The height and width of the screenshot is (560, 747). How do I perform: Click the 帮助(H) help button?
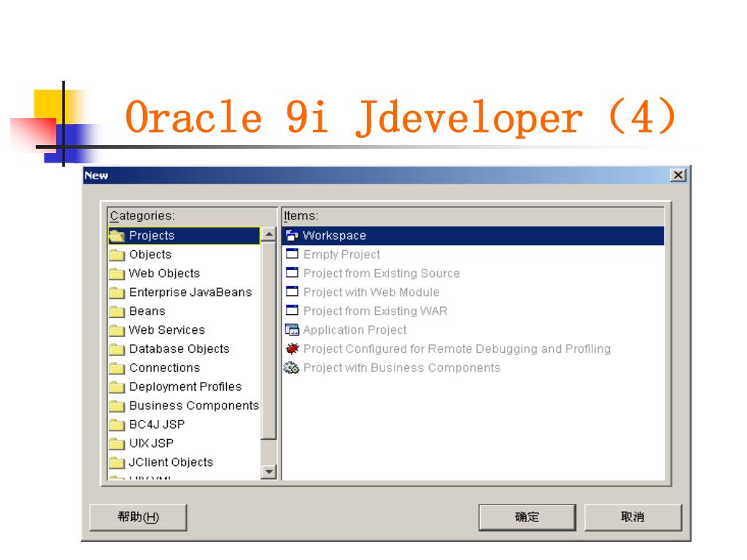click(x=138, y=517)
